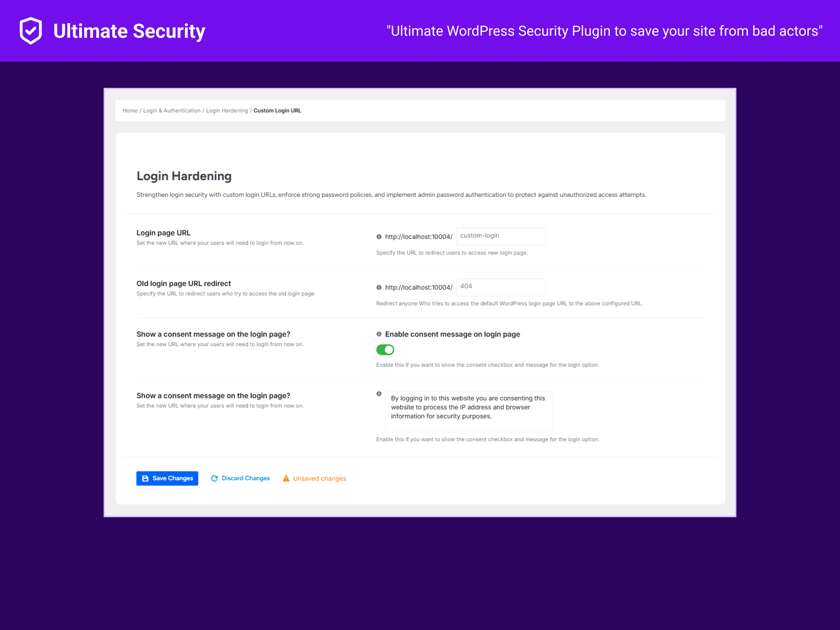Viewport: 840px width, 630px height.
Task: Toggle the consent message switch off
Action: pos(385,350)
